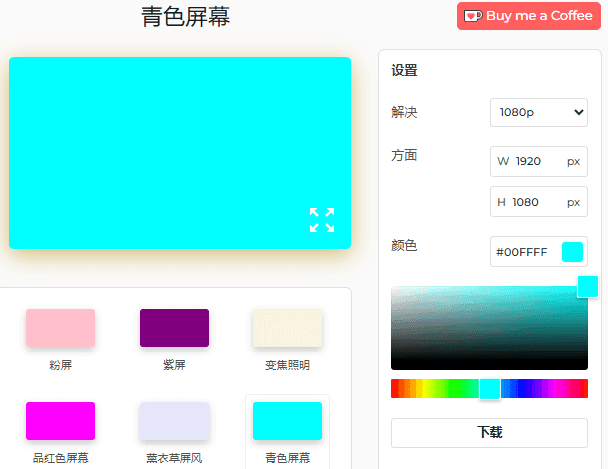Select the purple 紫屏 thumbnail

tap(174, 328)
